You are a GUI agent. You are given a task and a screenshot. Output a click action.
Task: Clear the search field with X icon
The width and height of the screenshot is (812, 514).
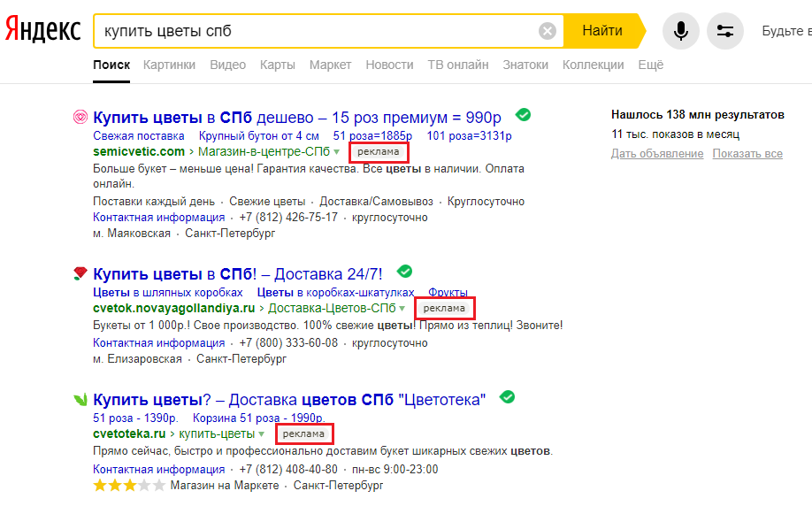pos(548,31)
